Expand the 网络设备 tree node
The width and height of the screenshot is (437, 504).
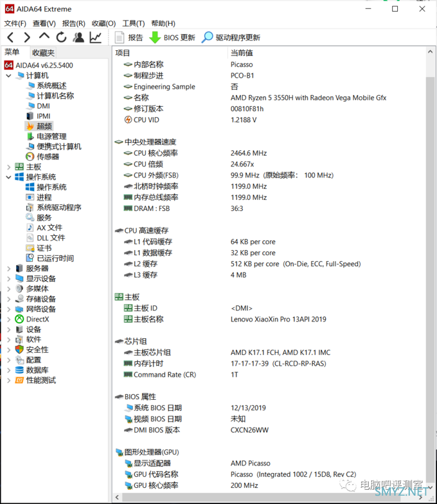pyautogui.click(x=9, y=309)
